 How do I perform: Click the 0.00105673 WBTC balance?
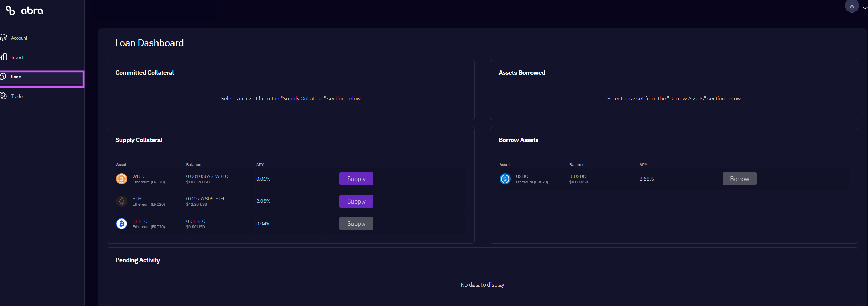(x=207, y=176)
